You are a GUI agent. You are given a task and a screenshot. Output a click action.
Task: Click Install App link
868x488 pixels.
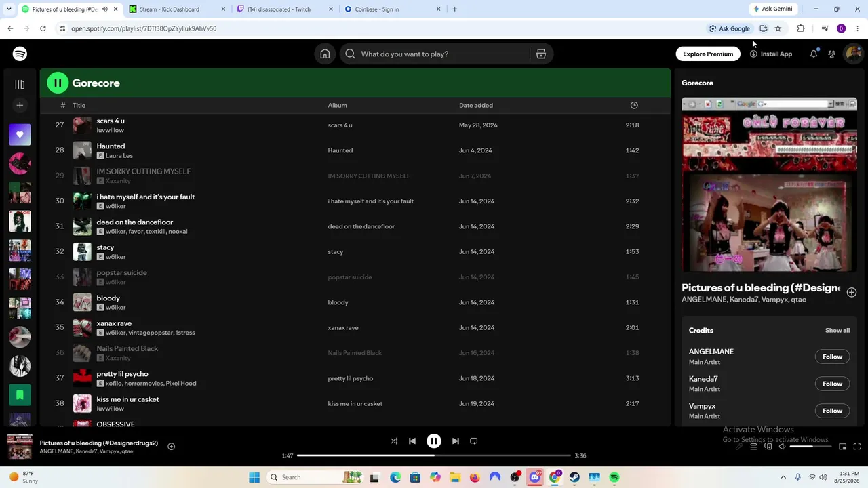click(771, 54)
